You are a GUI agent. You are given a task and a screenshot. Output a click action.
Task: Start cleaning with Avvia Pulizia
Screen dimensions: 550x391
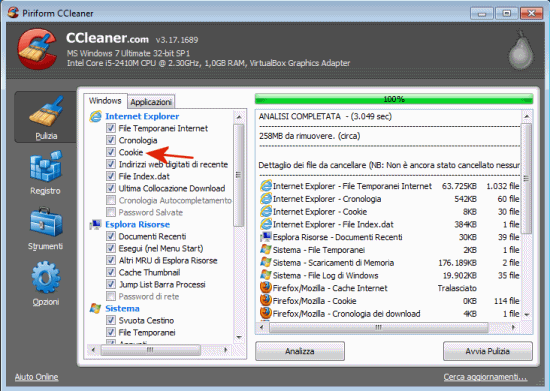tap(488, 351)
